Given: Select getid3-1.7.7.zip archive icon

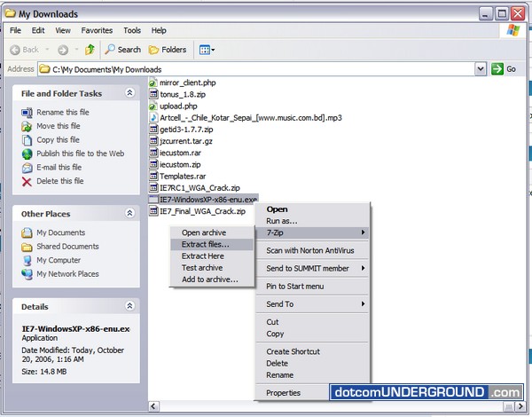Looking at the screenshot, I should tap(153, 130).
